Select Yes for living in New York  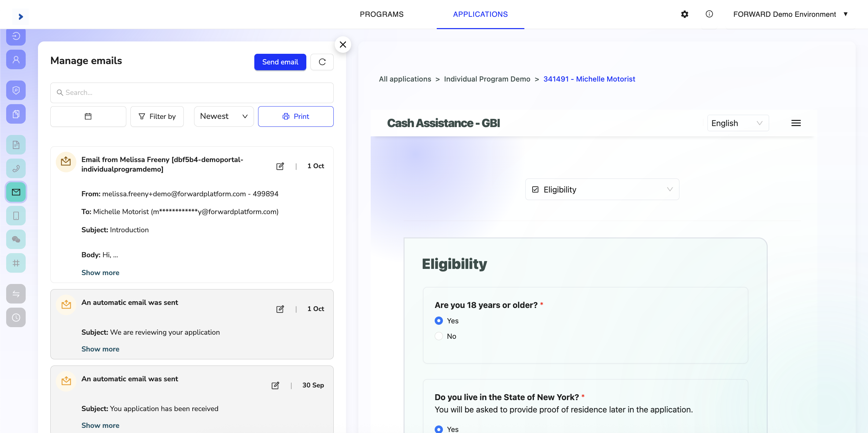tap(439, 429)
